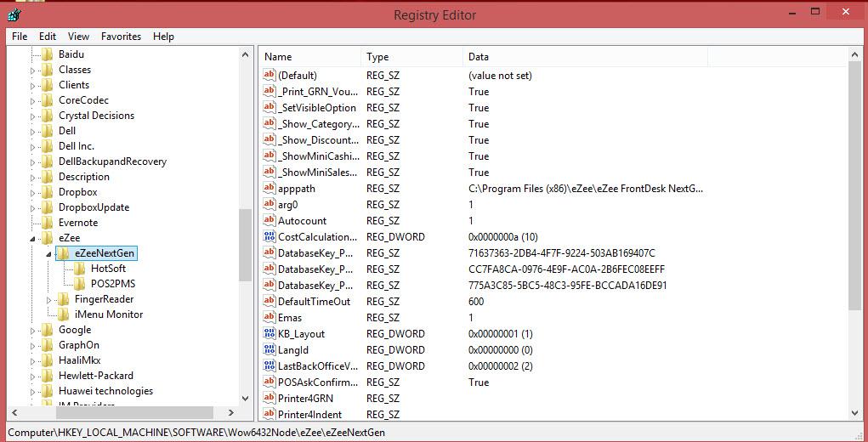This screenshot has width=868, height=442.
Task: Expand the DropboxUpdate tree node
Action: 32,208
